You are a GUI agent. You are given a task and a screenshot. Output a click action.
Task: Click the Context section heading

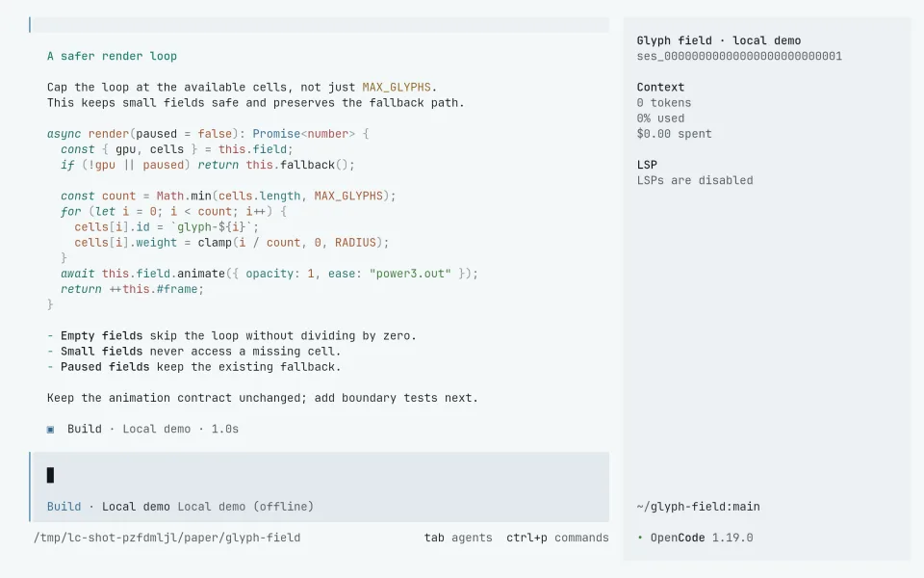pos(660,88)
